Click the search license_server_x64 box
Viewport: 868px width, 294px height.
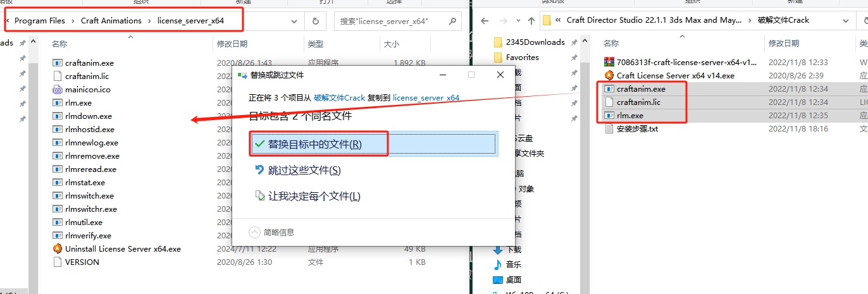point(397,21)
